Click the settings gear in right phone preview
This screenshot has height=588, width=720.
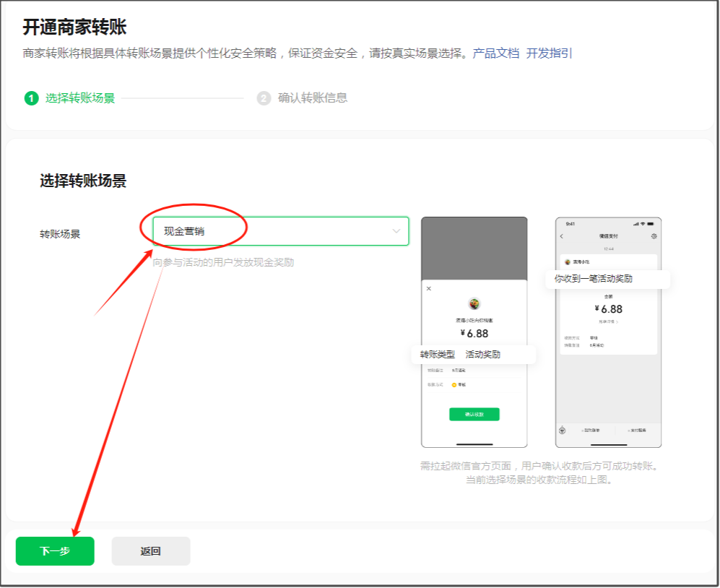[654, 236]
